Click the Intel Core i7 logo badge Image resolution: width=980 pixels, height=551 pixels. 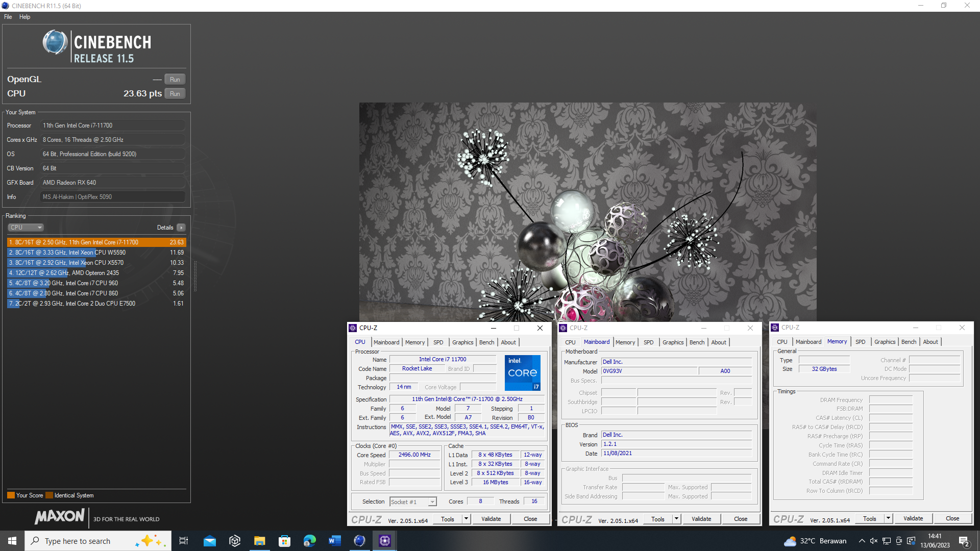[x=523, y=373]
